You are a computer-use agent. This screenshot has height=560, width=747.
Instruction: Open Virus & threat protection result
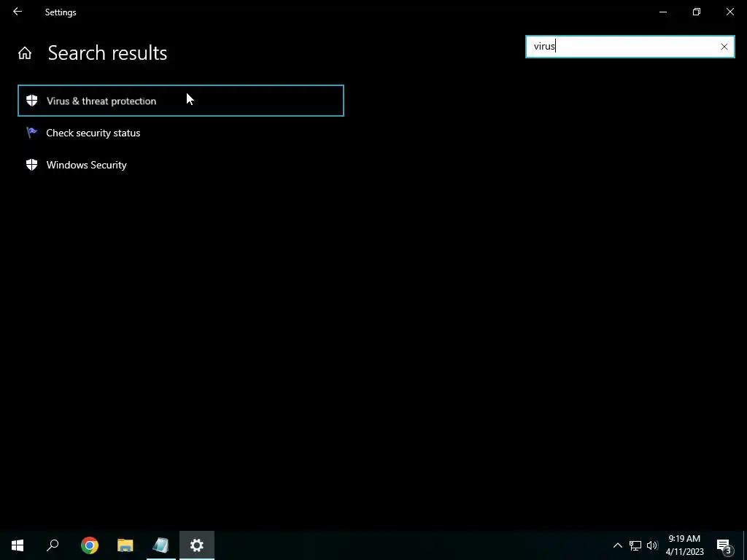[181, 101]
